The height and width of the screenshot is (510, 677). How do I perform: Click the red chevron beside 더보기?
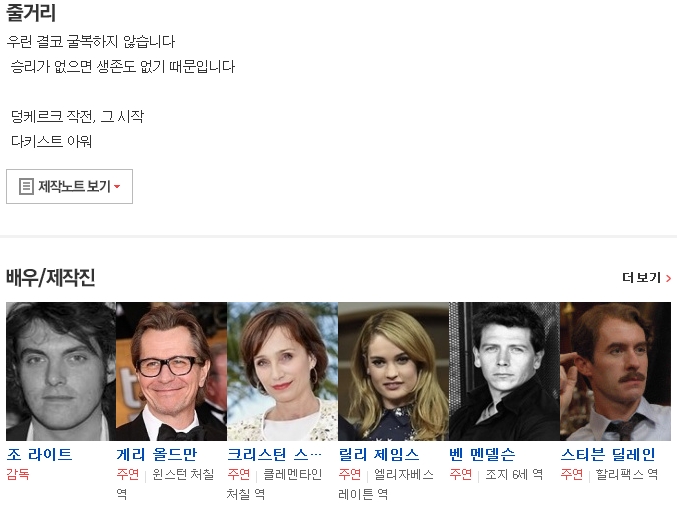point(668,278)
